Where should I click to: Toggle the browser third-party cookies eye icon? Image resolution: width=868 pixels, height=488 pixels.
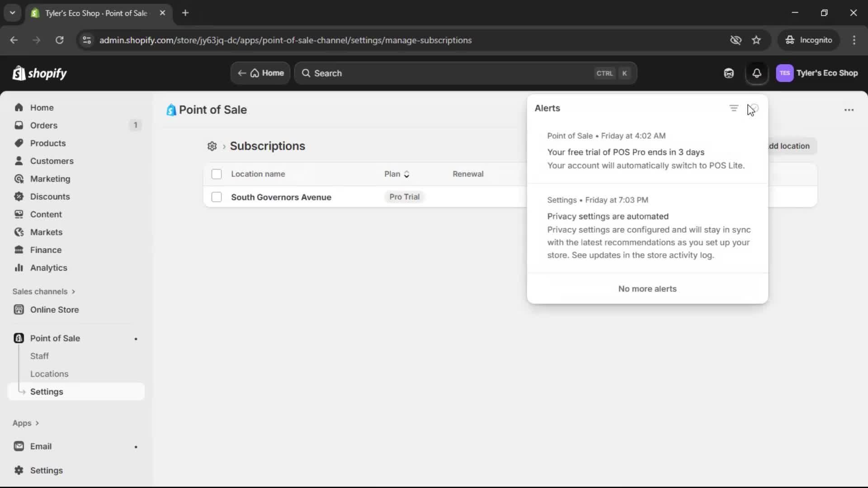point(736,40)
